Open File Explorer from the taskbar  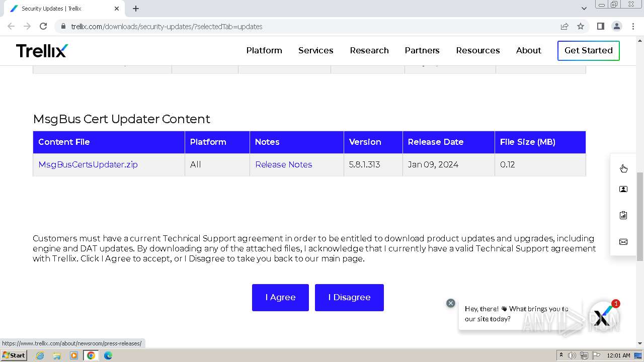57,355
